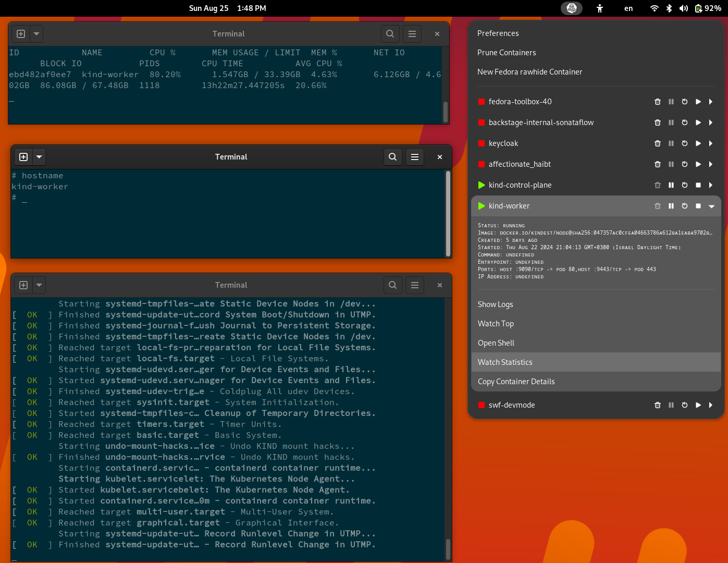728x563 pixels.
Task: Remove the affectionate_haibt container
Action: point(658,164)
